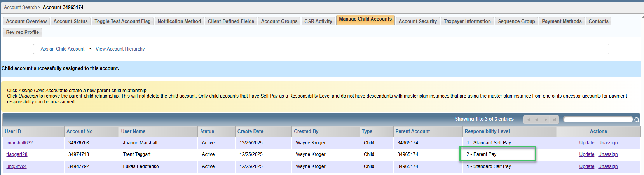Focus the table search input field
This screenshot has height=175, width=644.
pos(598,119)
